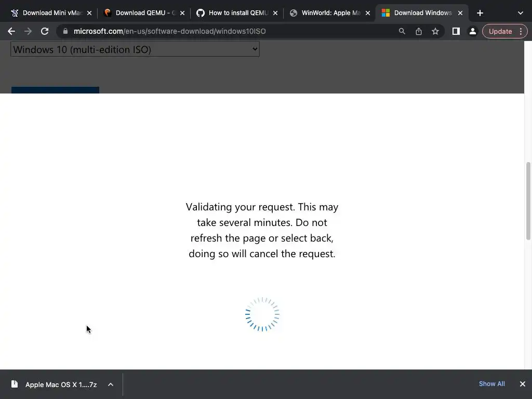Toggle the browser side panel
Screen dimensions: 532x399
[x=456, y=31]
